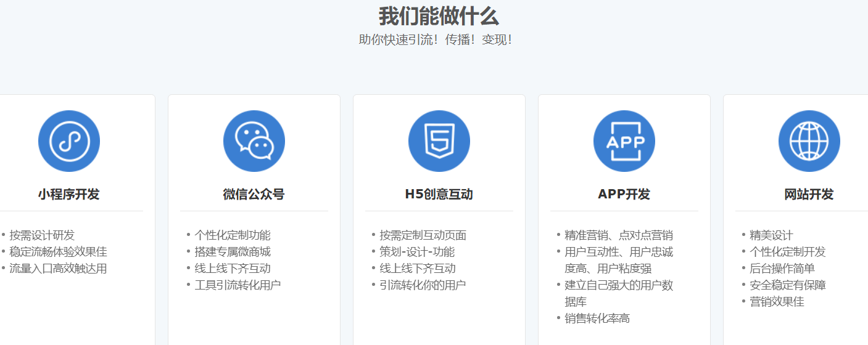
Task: Select the H5创意互动 title
Action: (x=439, y=195)
